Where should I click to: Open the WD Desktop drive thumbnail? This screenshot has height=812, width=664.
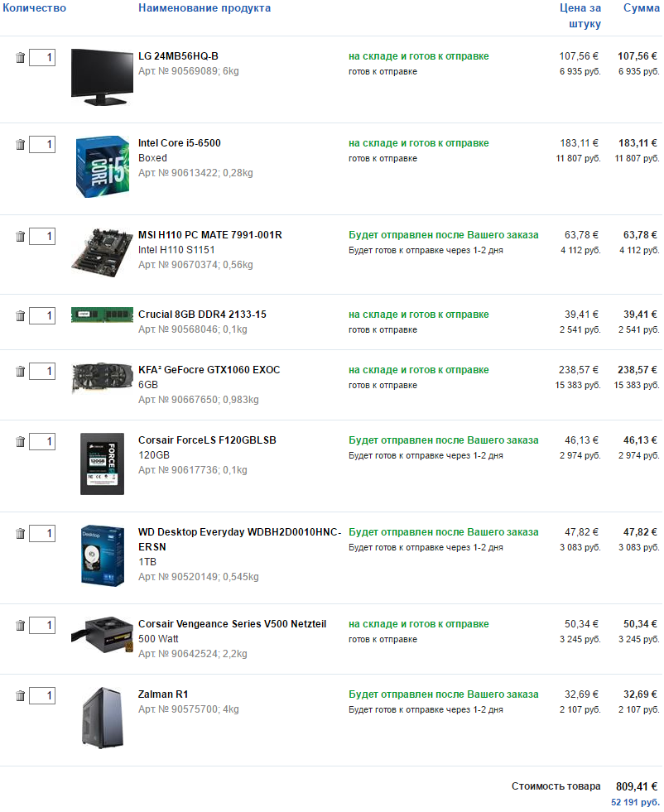[103, 555]
